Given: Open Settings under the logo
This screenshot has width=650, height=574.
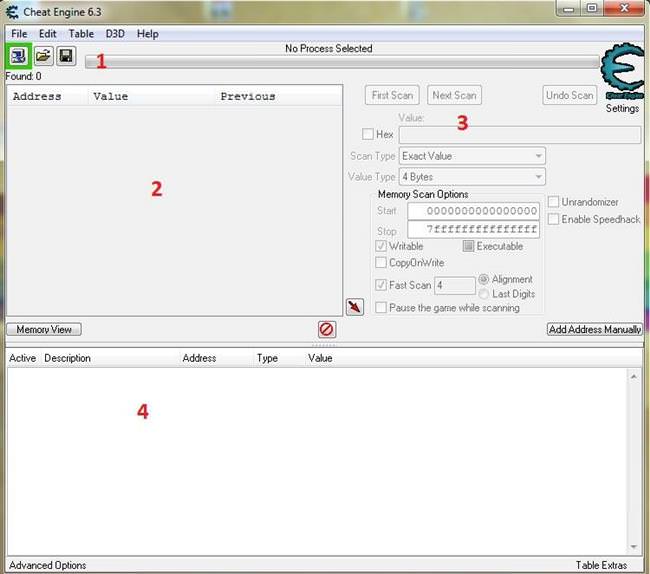Looking at the screenshot, I should coord(622,108).
